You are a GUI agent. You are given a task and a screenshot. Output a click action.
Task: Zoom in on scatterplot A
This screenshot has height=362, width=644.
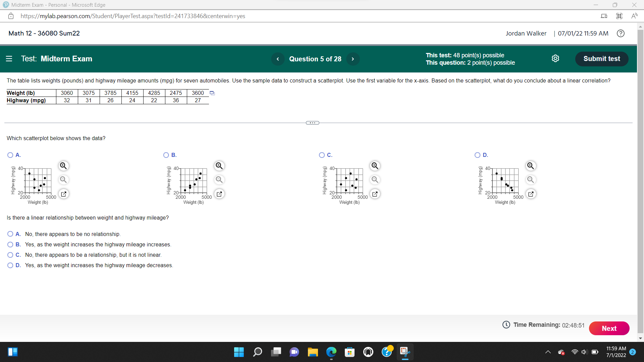click(64, 166)
